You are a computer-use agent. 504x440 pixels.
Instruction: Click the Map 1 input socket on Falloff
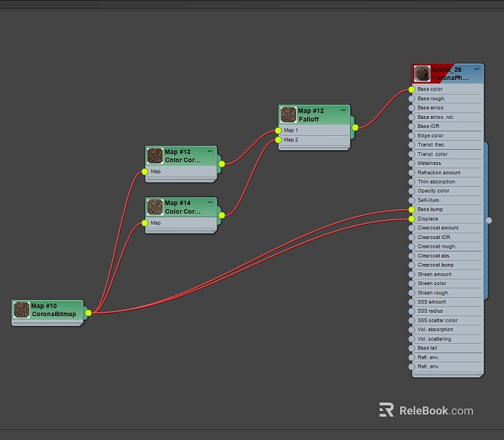click(x=279, y=131)
